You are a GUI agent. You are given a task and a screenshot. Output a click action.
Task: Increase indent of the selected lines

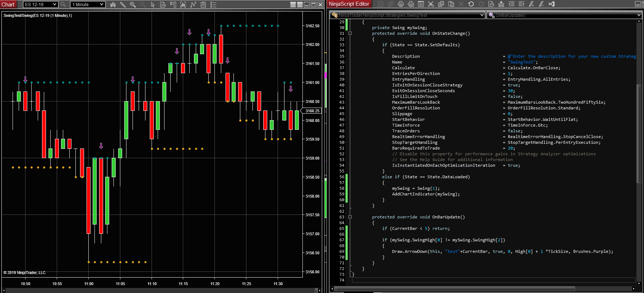click(x=522, y=4)
